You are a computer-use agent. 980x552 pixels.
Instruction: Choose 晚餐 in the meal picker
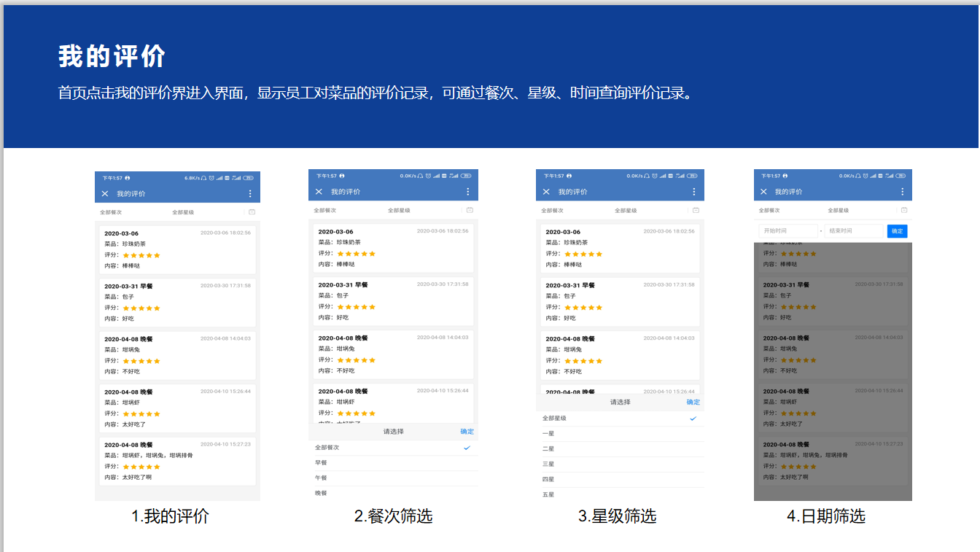[393, 494]
